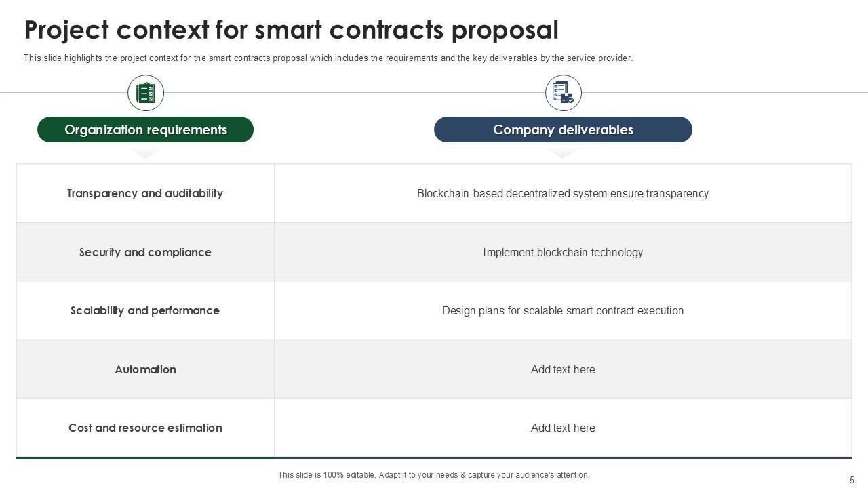Click the slide description subtitle text
The height and width of the screenshot is (488, 868).
click(x=328, y=58)
